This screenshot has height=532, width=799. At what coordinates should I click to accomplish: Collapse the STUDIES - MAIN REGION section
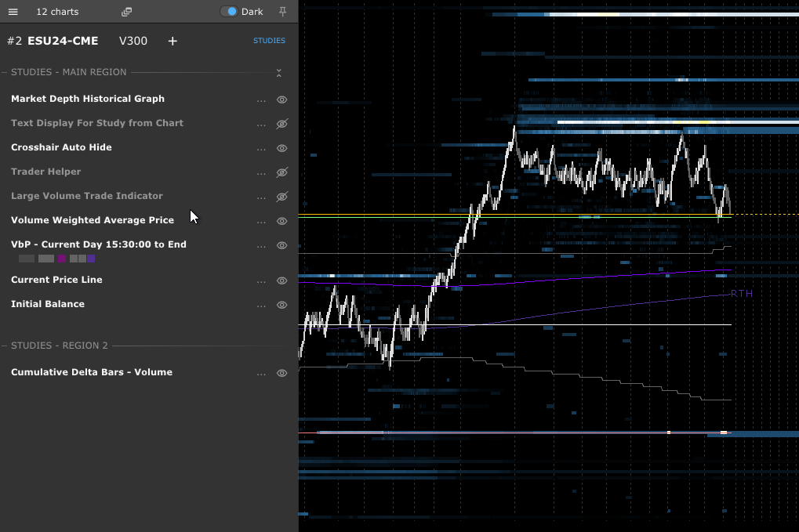pos(278,72)
